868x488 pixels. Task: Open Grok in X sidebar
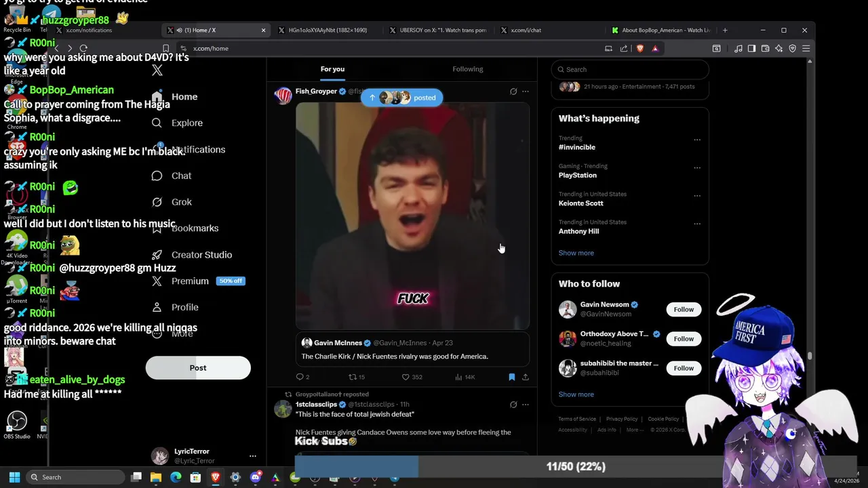click(x=172, y=202)
